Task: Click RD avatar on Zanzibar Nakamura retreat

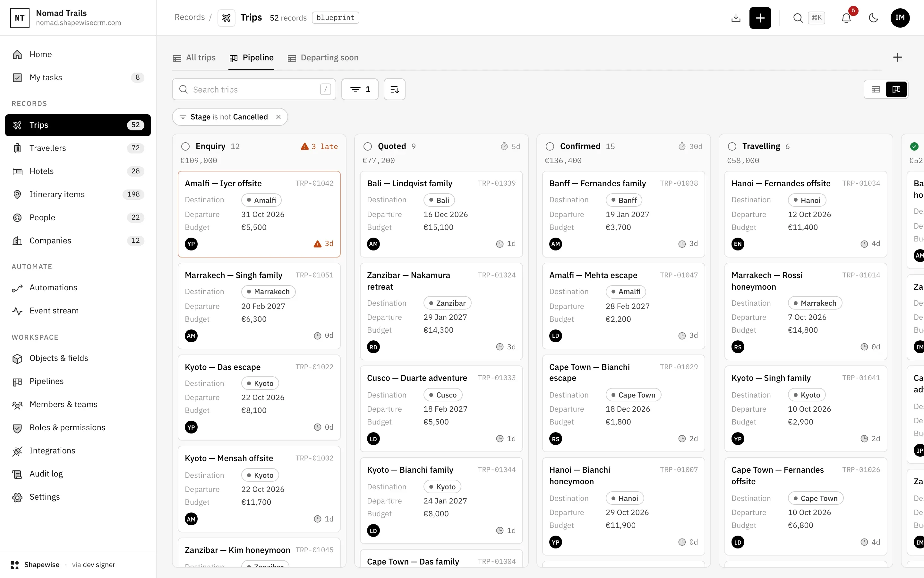Action: 373,347
